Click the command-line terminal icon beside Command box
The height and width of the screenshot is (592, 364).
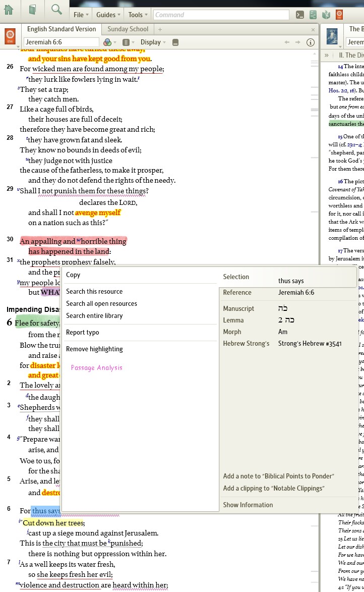click(300, 15)
